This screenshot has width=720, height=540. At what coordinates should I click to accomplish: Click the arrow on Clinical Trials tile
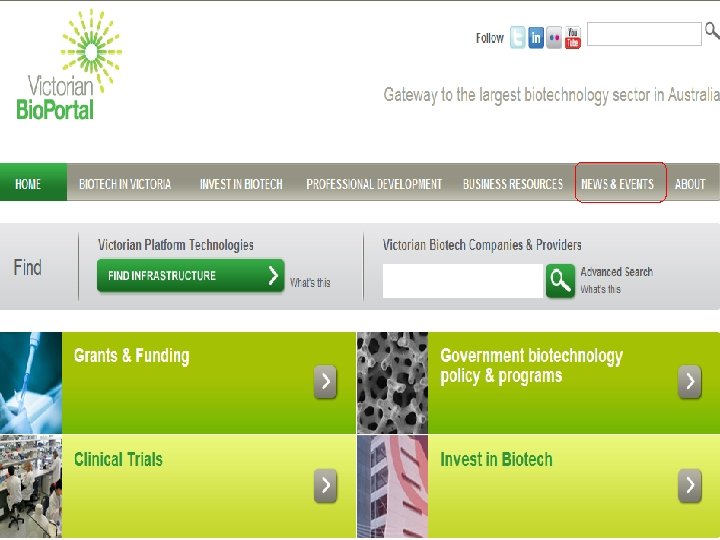click(x=326, y=485)
